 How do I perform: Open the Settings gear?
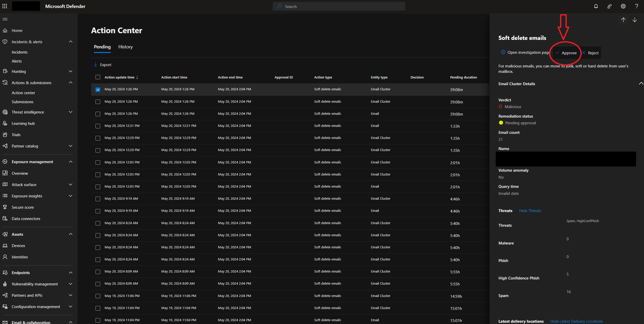[623, 6]
